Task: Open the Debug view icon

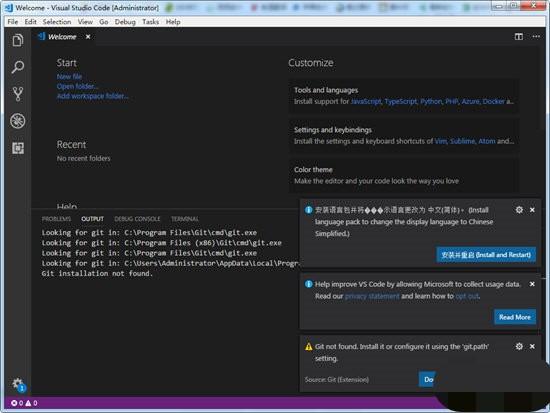Action: [x=18, y=121]
